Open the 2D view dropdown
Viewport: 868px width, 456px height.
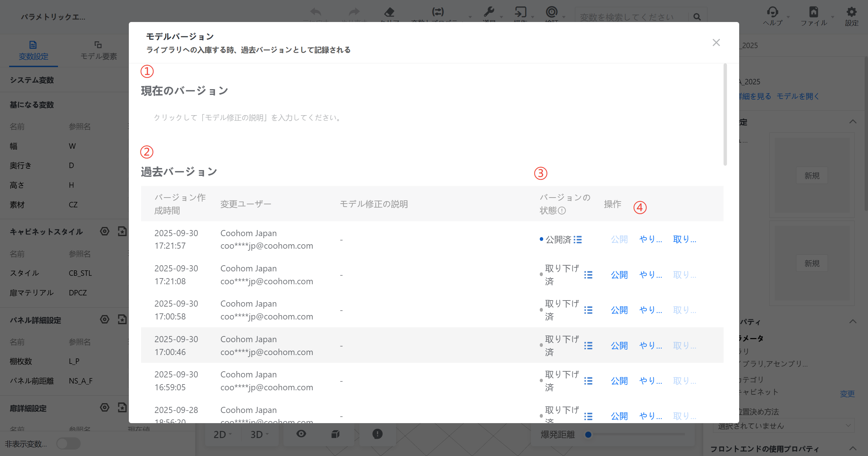(223, 434)
